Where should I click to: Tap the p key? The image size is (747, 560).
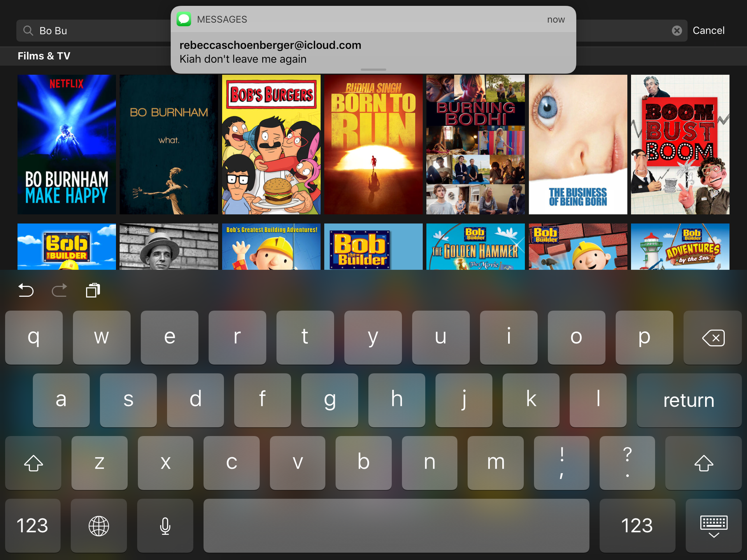pyautogui.click(x=644, y=338)
